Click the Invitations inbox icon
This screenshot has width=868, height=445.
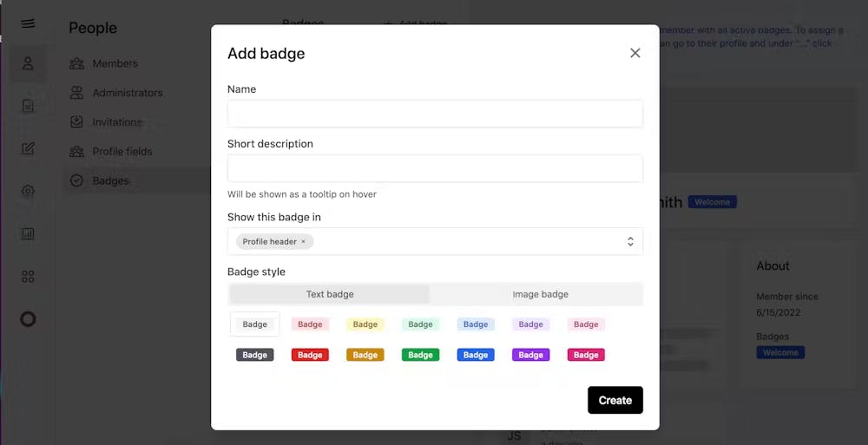point(76,122)
